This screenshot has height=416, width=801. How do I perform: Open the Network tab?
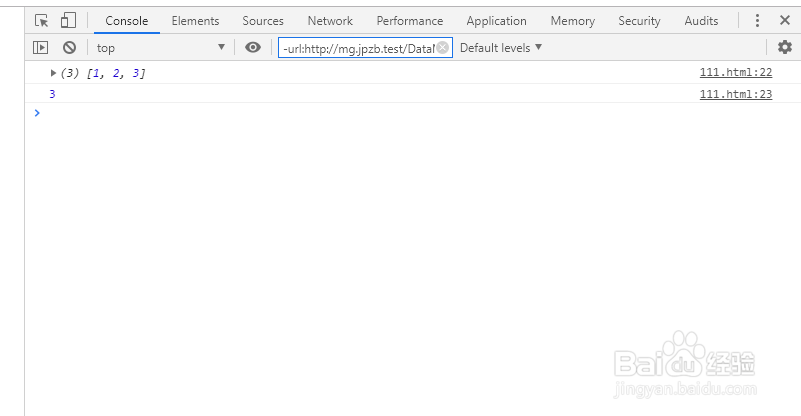tap(330, 21)
